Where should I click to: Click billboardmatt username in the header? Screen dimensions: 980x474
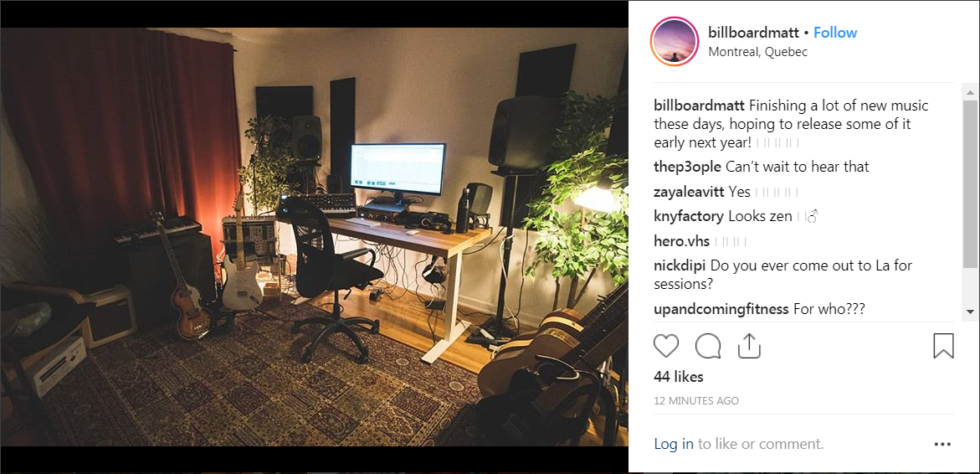pyautogui.click(x=754, y=33)
